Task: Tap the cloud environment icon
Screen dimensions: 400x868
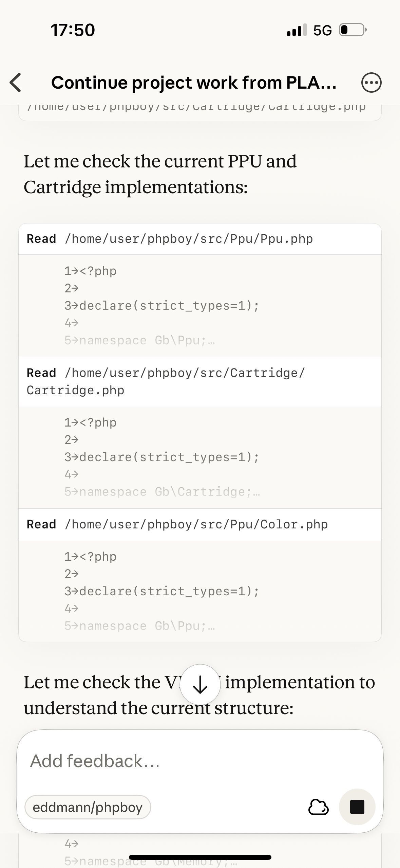Action: pos(318,807)
